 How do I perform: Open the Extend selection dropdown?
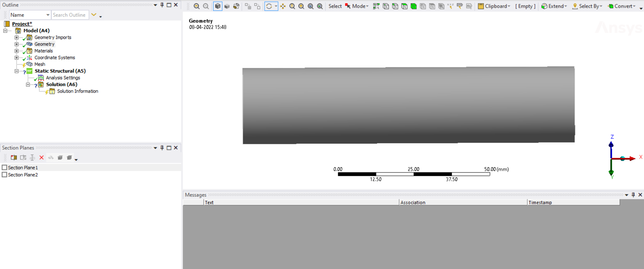(554, 6)
